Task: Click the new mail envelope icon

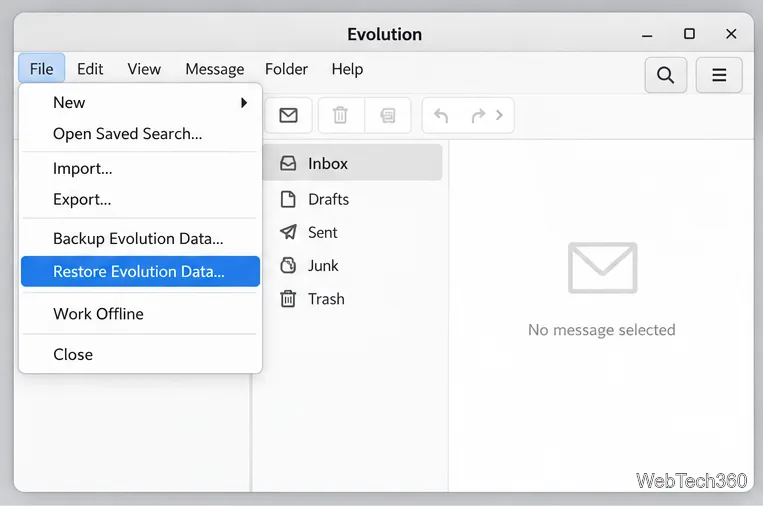Action: coord(289,115)
